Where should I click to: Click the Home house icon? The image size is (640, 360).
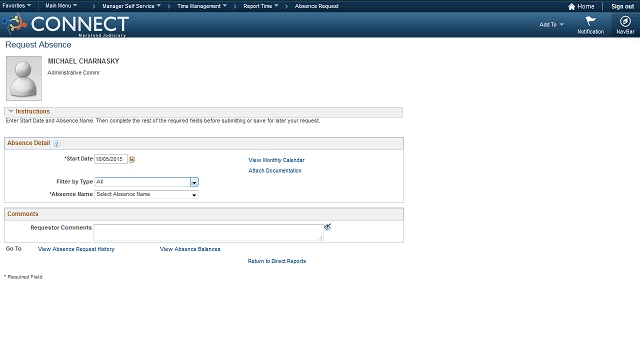pos(571,7)
